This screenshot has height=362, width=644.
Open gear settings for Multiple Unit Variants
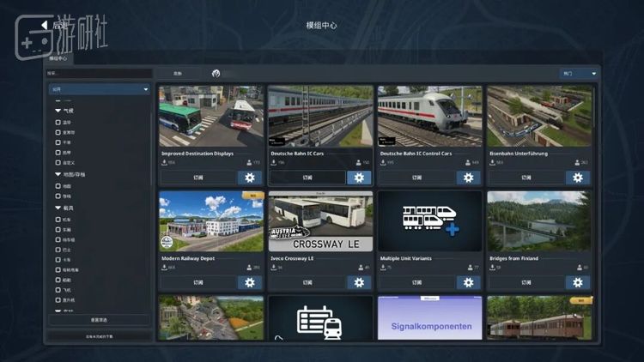coord(468,282)
